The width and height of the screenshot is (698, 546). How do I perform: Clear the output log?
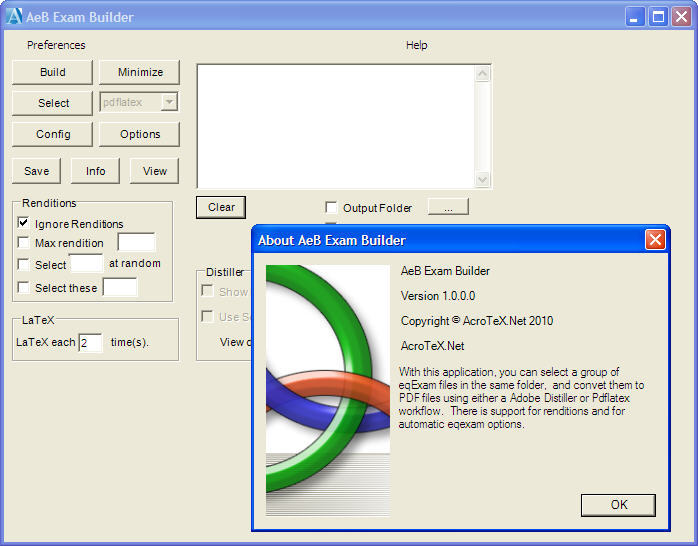pyautogui.click(x=221, y=207)
